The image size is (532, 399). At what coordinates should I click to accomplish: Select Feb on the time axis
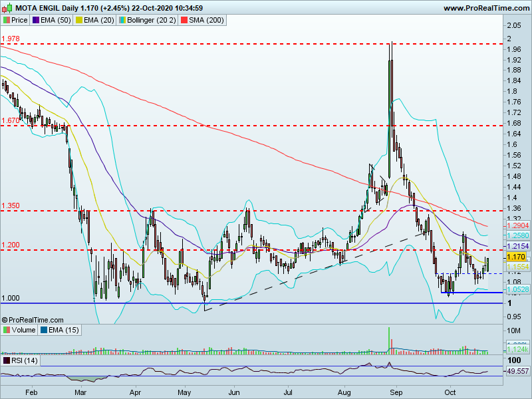click(31, 392)
